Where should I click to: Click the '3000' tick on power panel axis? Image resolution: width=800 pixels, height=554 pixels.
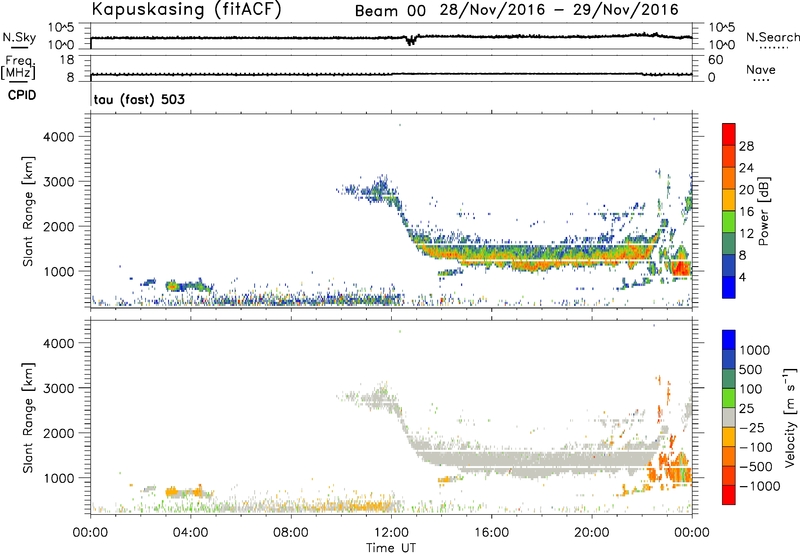pyautogui.click(x=59, y=182)
